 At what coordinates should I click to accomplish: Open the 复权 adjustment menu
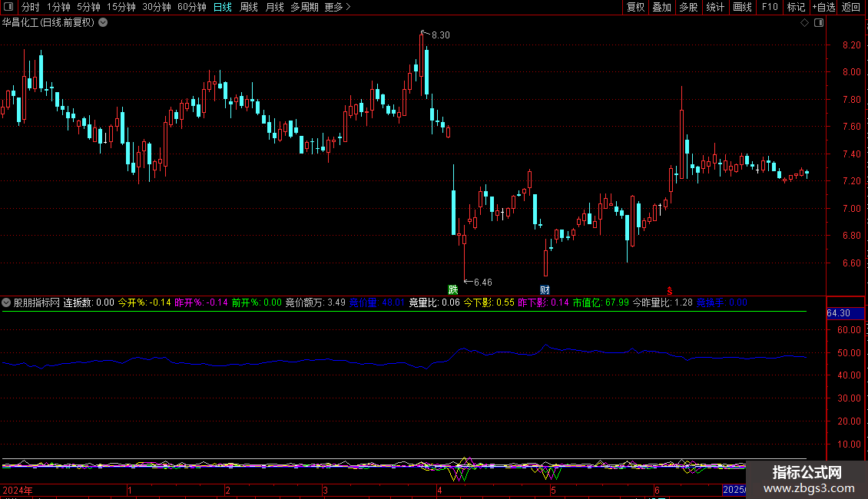point(635,7)
